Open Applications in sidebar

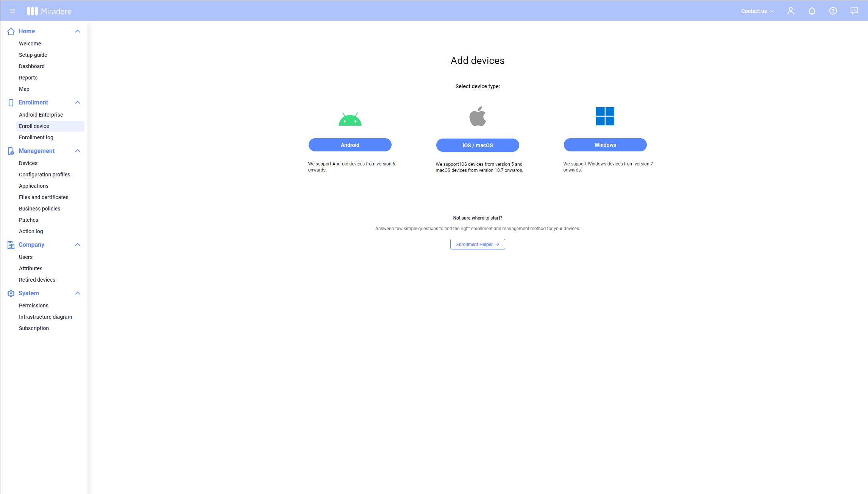[x=34, y=186]
